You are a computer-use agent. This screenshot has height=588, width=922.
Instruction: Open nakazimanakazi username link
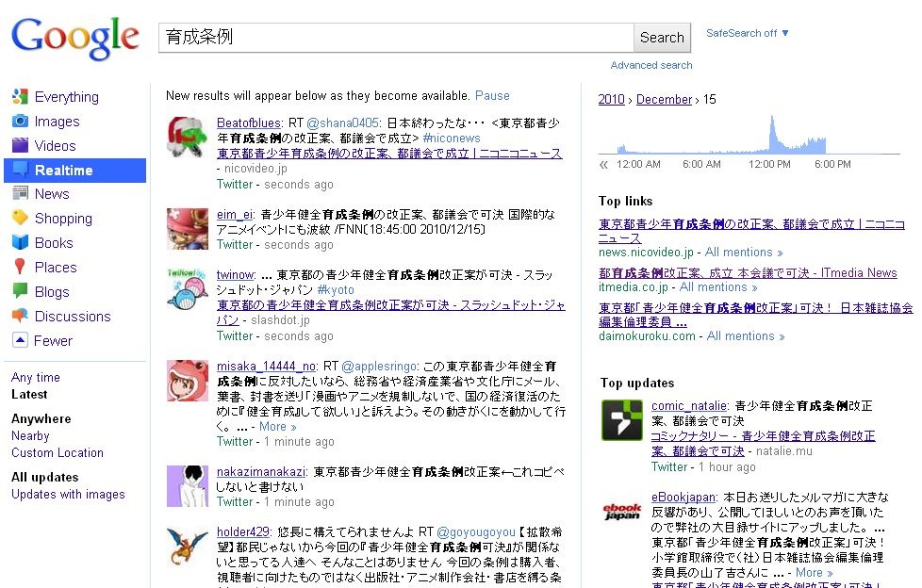tap(261, 471)
